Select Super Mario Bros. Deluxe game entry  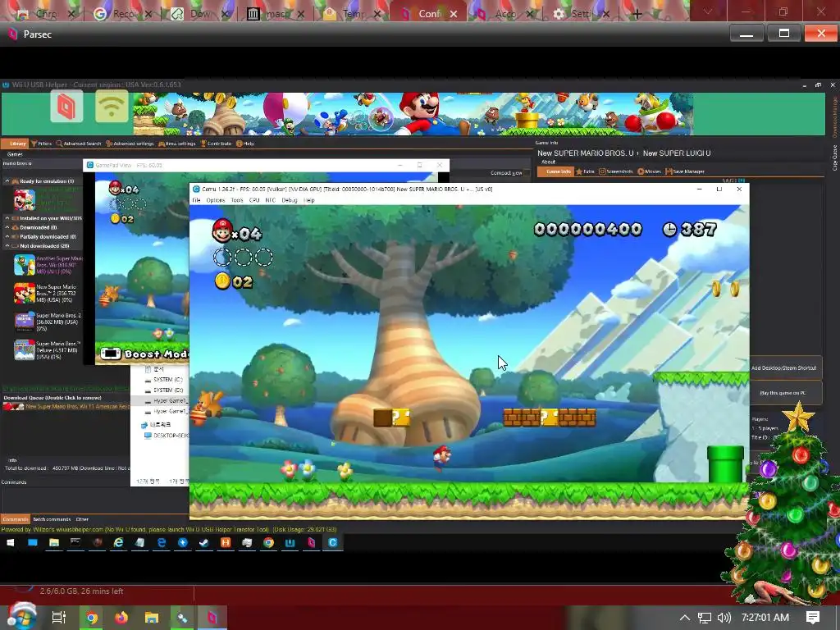[48, 349]
